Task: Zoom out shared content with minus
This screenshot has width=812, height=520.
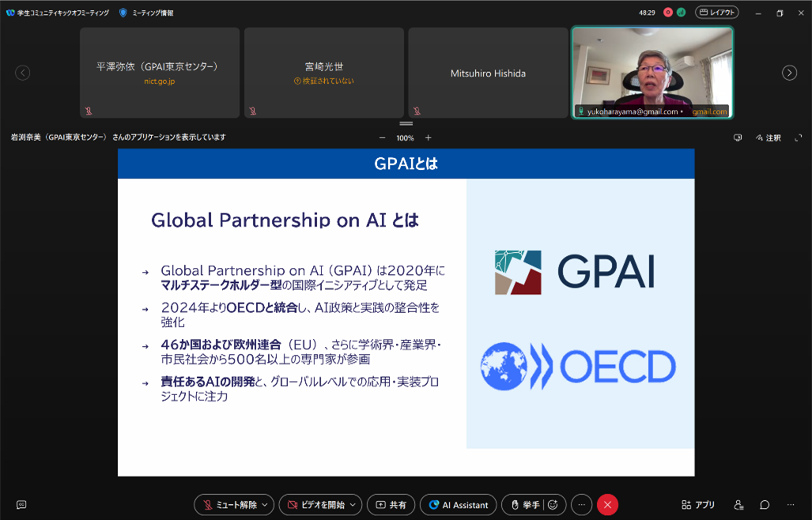Action: [x=382, y=138]
